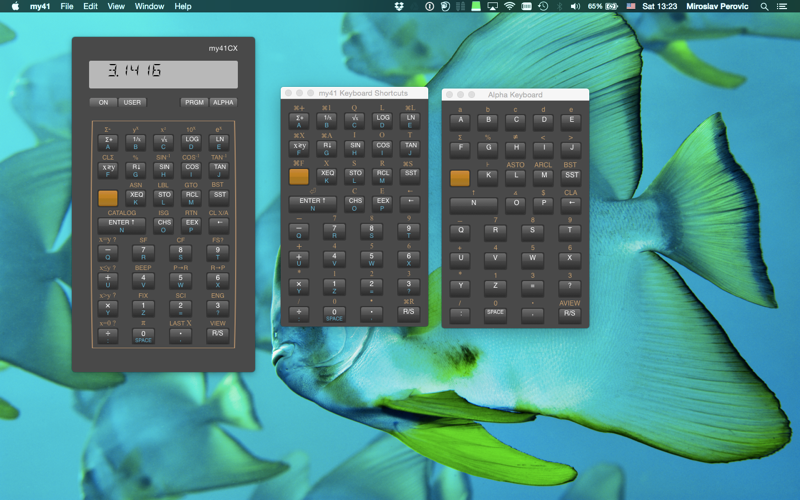Screen dimensions: 800x500
Task: Open the Edit menu
Action: pyautogui.click(x=90, y=6)
